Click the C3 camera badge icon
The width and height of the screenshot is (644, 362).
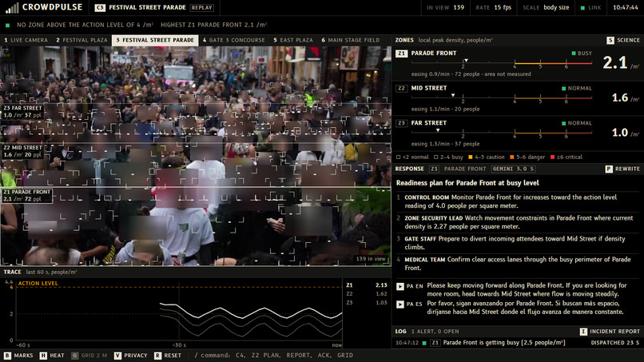click(100, 7)
